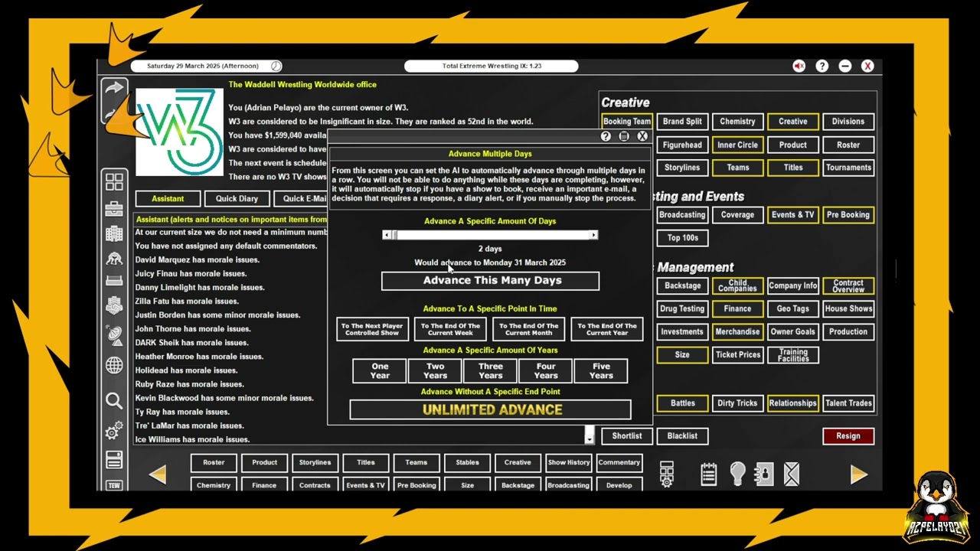Click the red Resign button
The height and width of the screenshot is (551, 980).
click(x=848, y=436)
